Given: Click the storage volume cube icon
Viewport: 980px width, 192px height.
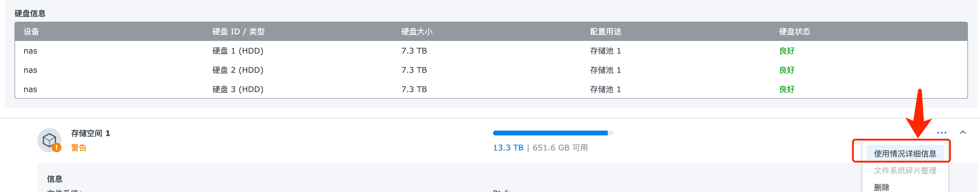Looking at the screenshot, I should pos(49,140).
